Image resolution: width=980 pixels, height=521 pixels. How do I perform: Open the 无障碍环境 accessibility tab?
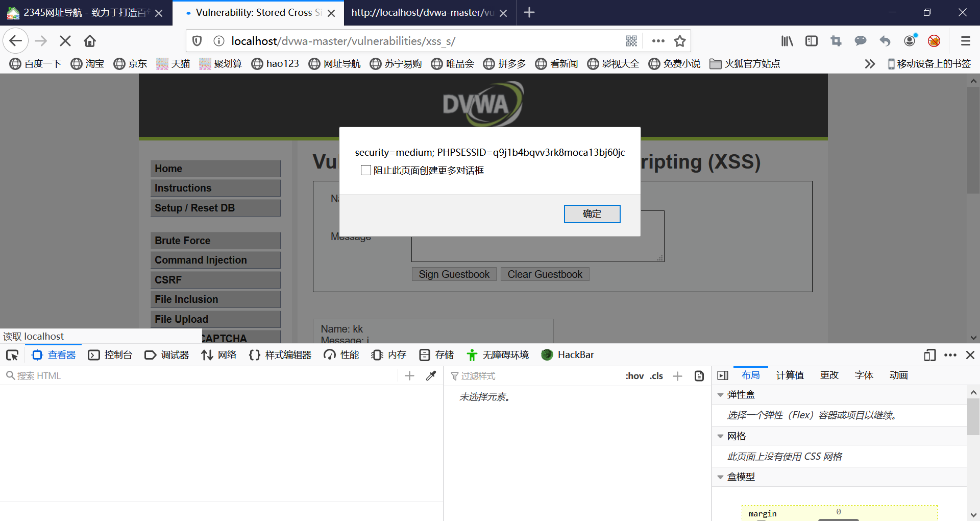tap(498, 355)
